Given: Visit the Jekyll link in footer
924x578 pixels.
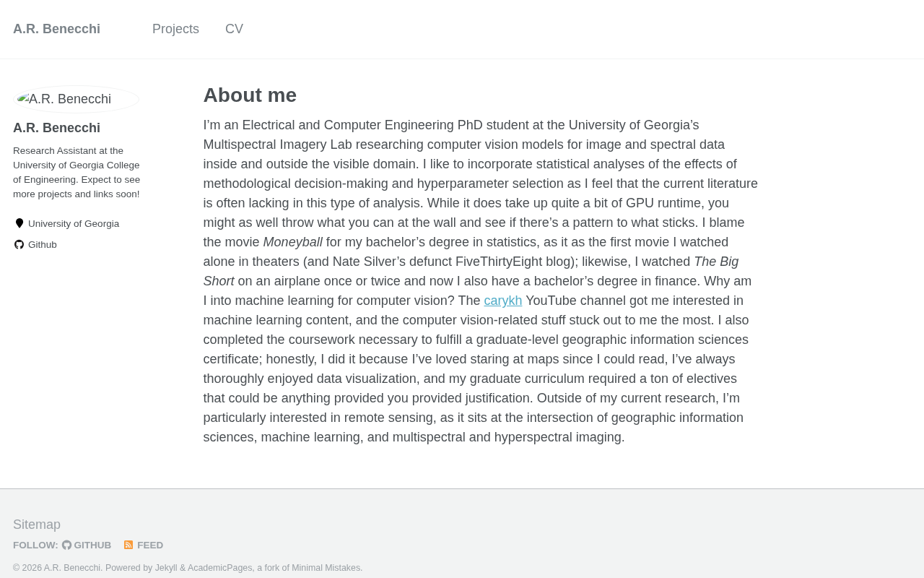Looking at the screenshot, I should (x=166, y=568).
